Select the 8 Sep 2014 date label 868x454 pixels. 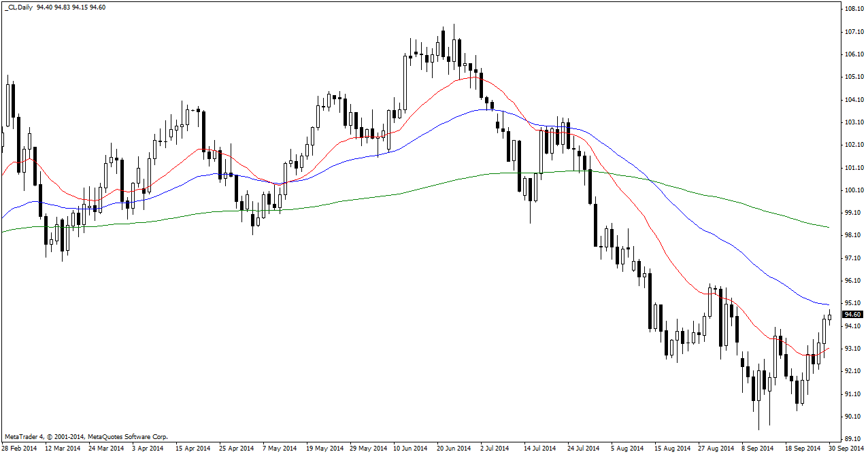coord(757,449)
